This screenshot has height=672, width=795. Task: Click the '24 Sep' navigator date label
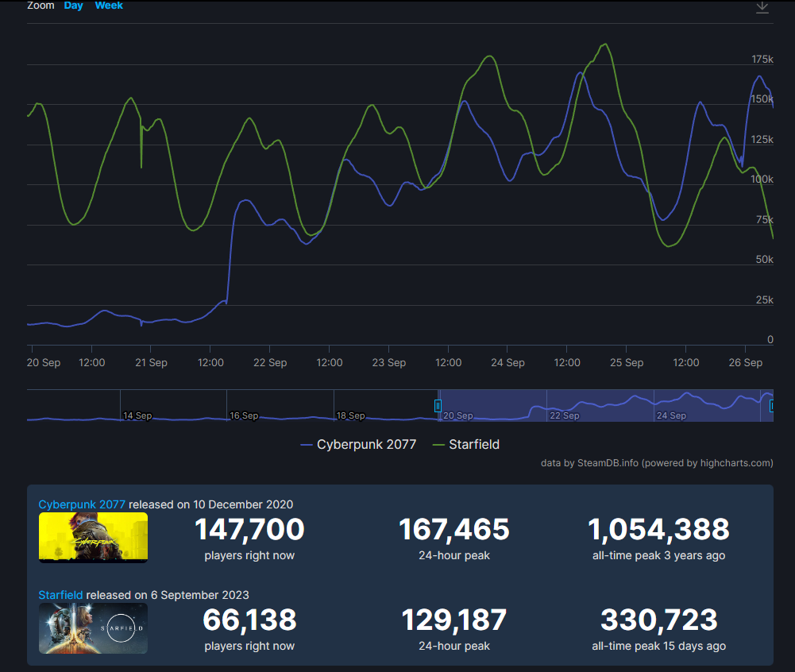point(671,416)
